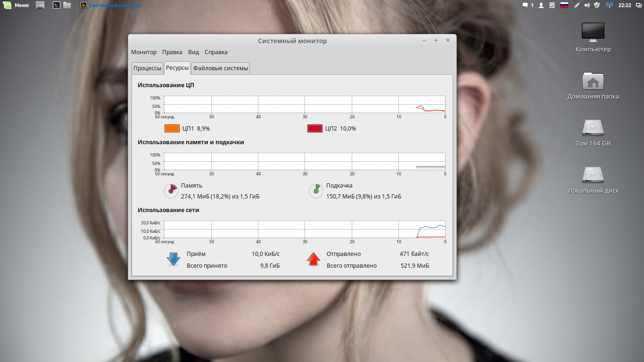Open the Монитор menu
644x362 pixels.
click(144, 52)
